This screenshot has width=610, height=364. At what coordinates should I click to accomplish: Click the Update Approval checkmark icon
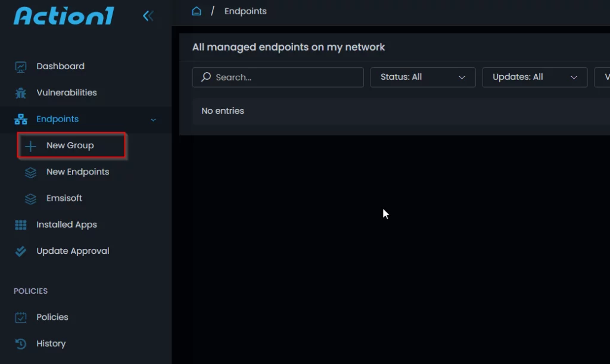click(21, 251)
